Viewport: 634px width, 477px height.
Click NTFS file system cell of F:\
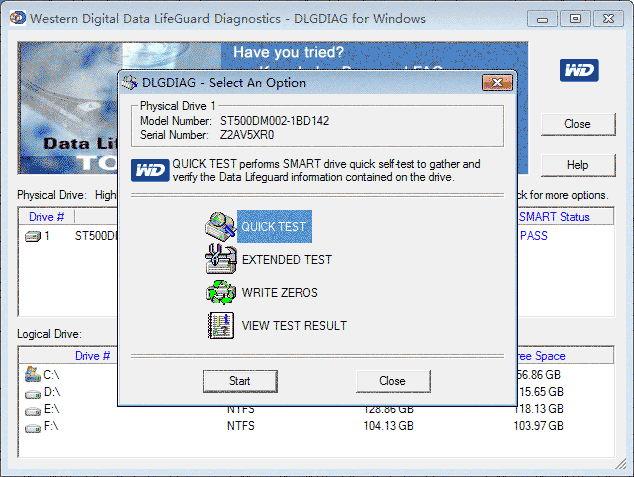pos(241,426)
